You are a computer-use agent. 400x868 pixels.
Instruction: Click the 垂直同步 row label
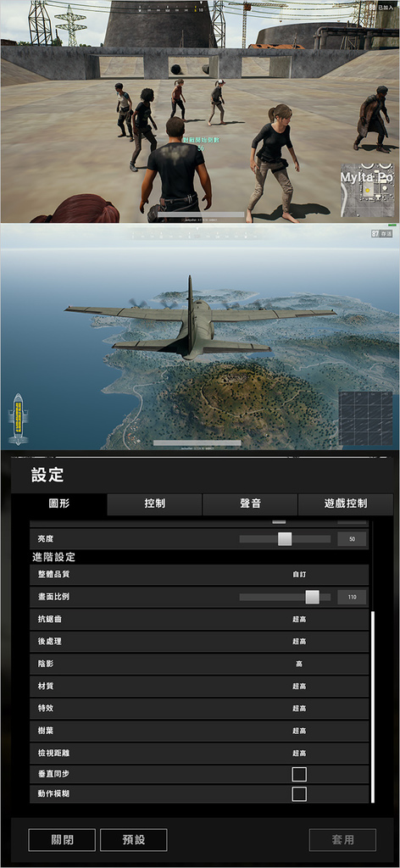53,775
